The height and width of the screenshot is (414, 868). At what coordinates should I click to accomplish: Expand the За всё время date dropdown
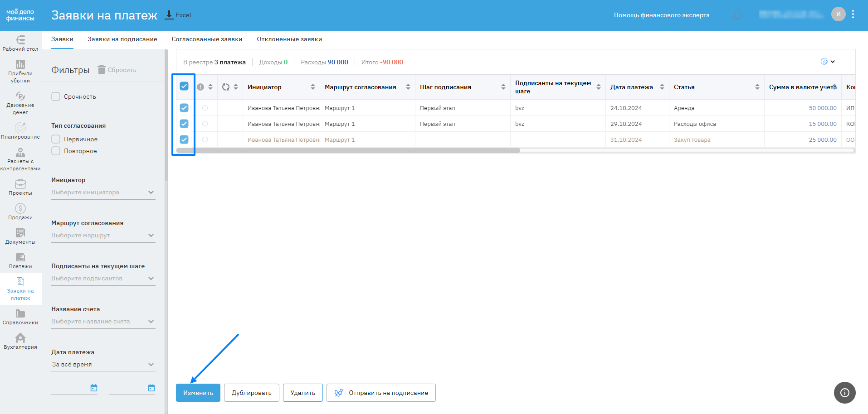click(103, 365)
